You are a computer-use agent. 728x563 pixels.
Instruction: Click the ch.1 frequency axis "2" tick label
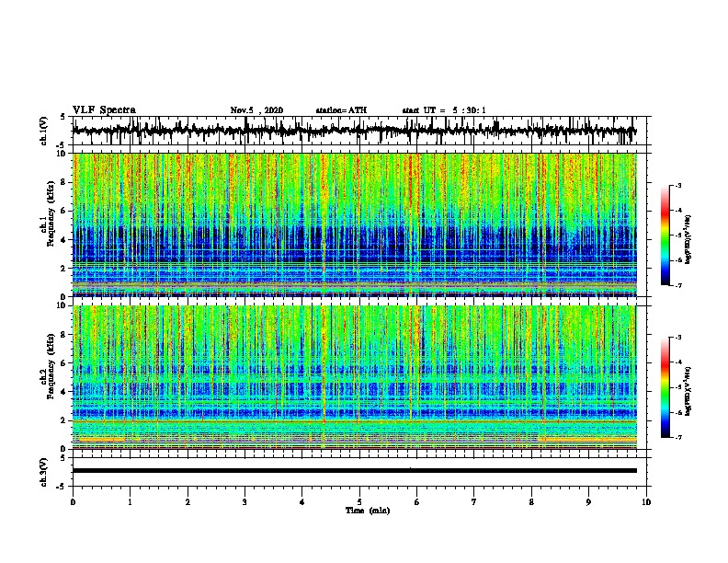[x=63, y=269]
